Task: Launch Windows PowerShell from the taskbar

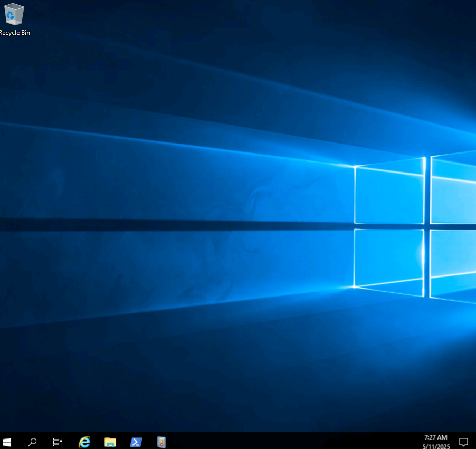Action: coord(136,442)
